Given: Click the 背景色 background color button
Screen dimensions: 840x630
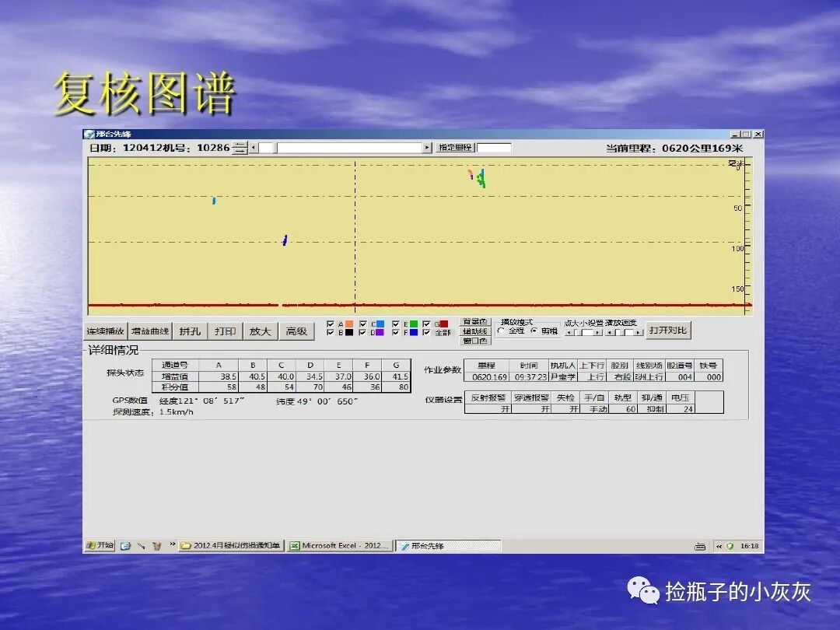Looking at the screenshot, I should 474,321.
